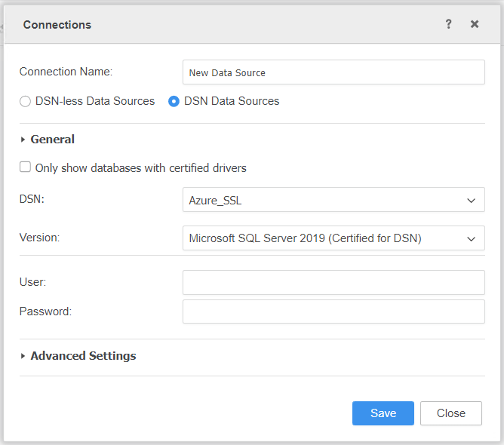Click the Advanced Settings heading text
The width and height of the screenshot is (504, 445).
[83, 356]
